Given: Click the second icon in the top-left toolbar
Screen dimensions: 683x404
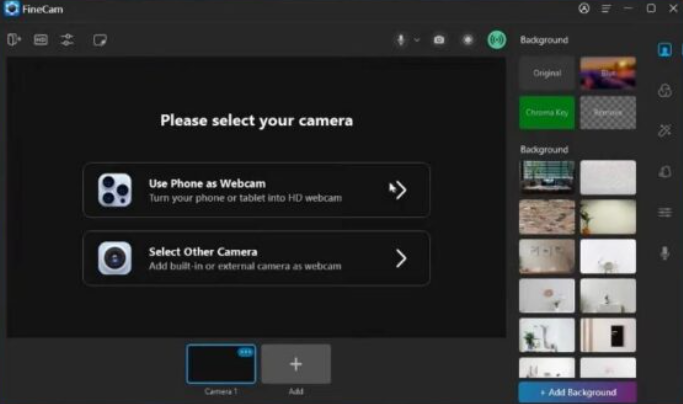Looking at the screenshot, I should pos(41,40).
